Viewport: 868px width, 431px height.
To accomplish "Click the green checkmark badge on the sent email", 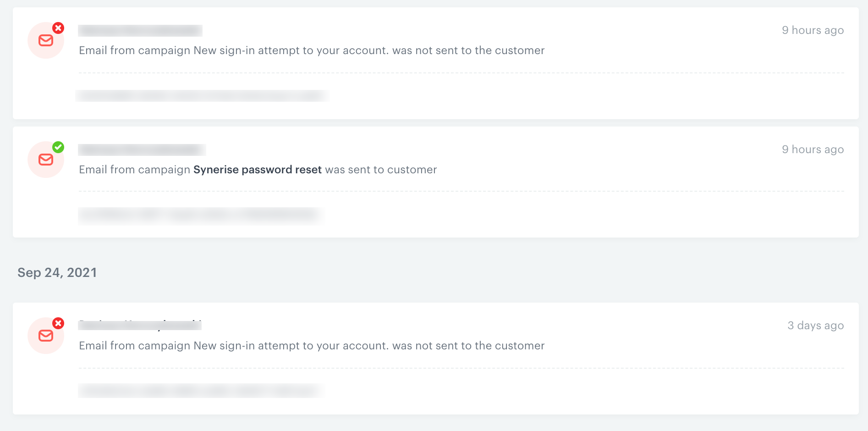I will (58, 147).
